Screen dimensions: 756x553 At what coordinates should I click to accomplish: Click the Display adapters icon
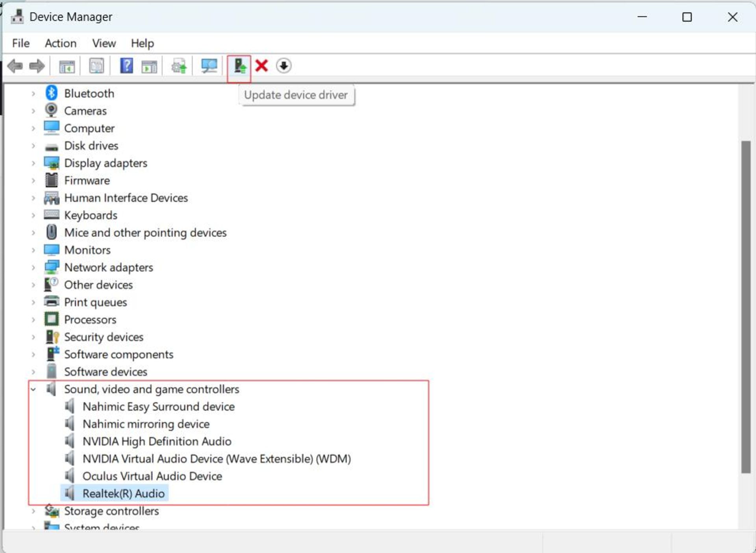pos(52,163)
